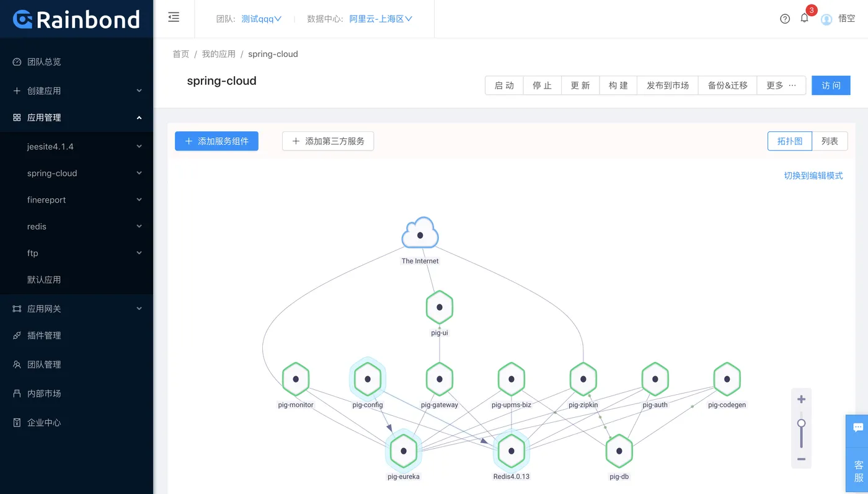This screenshot has width=868, height=494.
Task: Click the 启动 button
Action: pos(504,86)
